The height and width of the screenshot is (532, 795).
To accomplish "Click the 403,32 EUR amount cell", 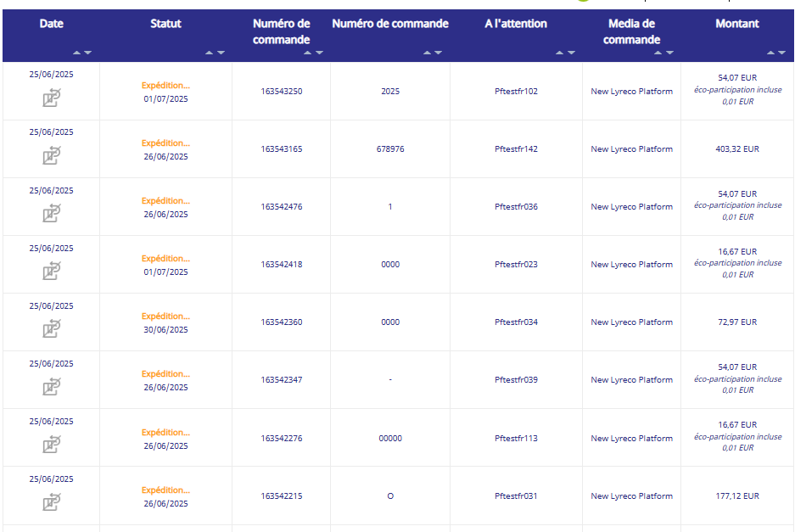I will point(737,149).
